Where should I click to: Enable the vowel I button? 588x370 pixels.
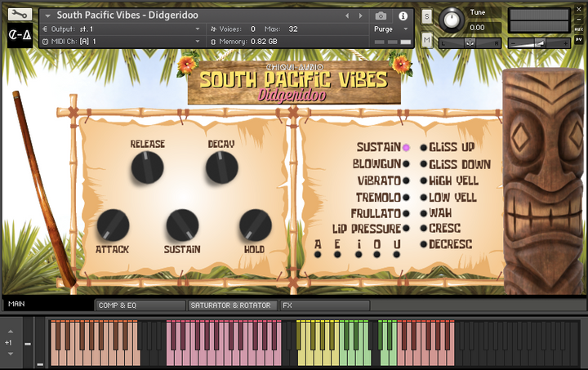tap(359, 255)
